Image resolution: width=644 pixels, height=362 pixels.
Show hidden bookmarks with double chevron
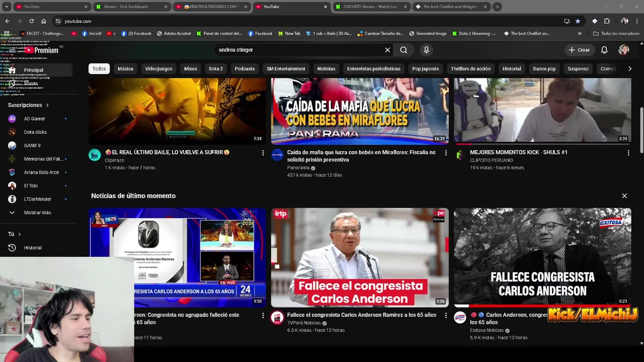[x=580, y=34]
